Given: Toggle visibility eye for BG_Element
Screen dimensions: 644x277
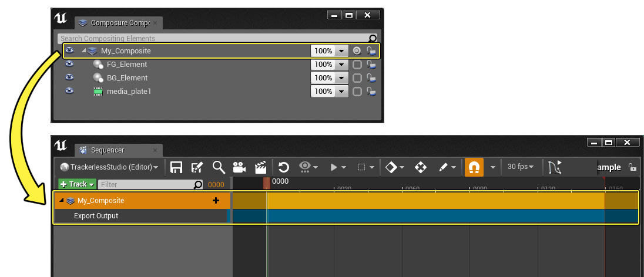Looking at the screenshot, I should tap(69, 77).
